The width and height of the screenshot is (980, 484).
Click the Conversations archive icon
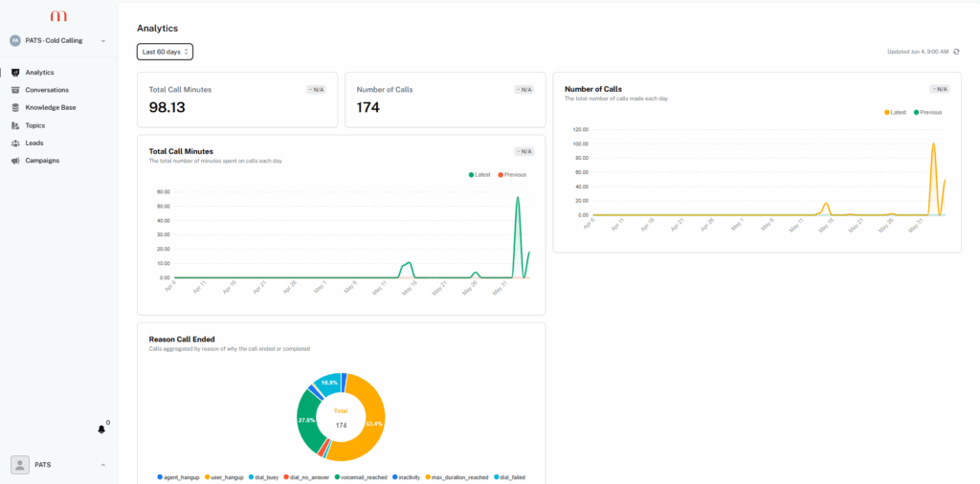14,90
